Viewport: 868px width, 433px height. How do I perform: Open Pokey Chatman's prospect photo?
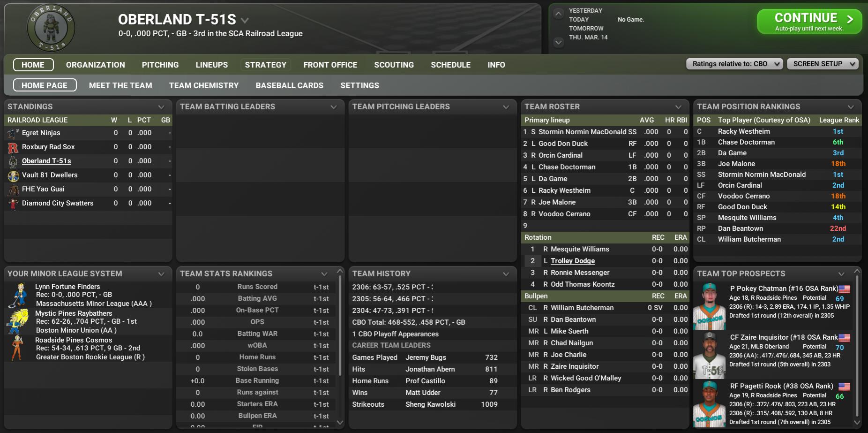(709, 306)
